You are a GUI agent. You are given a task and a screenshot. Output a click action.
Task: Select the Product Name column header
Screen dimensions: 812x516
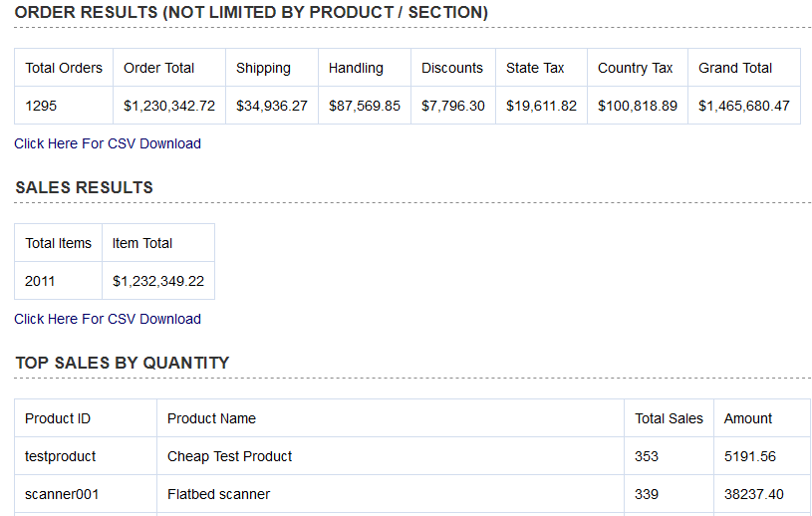pos(211,418)
